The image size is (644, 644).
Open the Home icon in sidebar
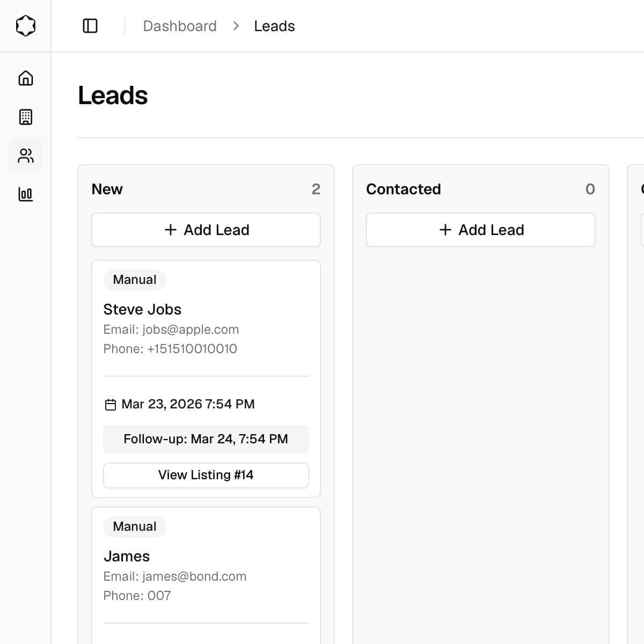coord(25,78)
